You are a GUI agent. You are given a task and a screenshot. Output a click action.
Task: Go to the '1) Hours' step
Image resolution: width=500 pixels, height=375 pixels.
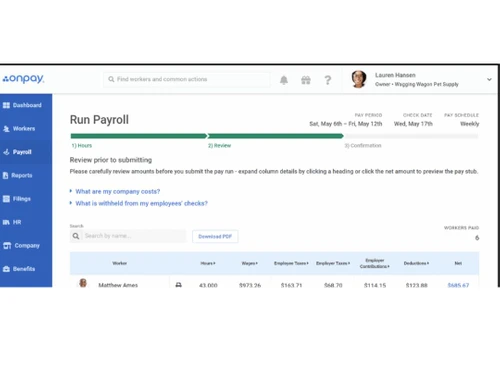click(82, 146)
